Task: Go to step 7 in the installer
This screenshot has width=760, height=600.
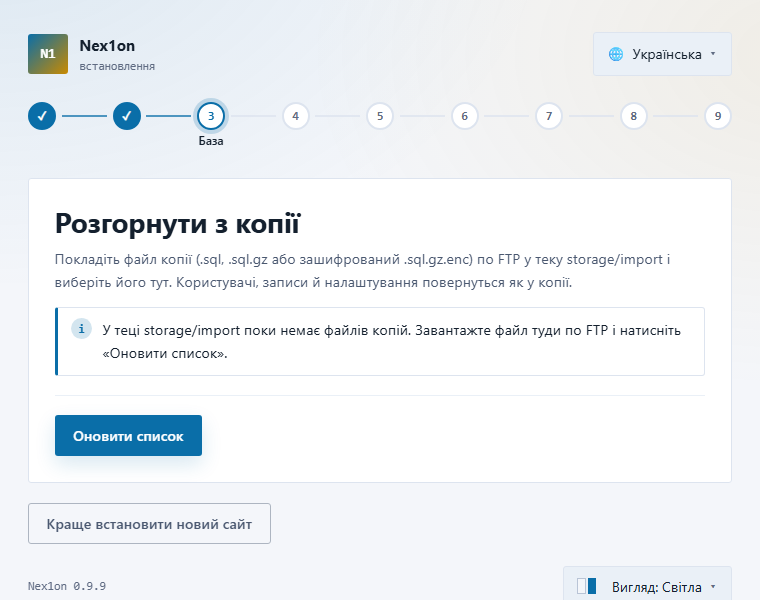Action: tap(549, 116)
